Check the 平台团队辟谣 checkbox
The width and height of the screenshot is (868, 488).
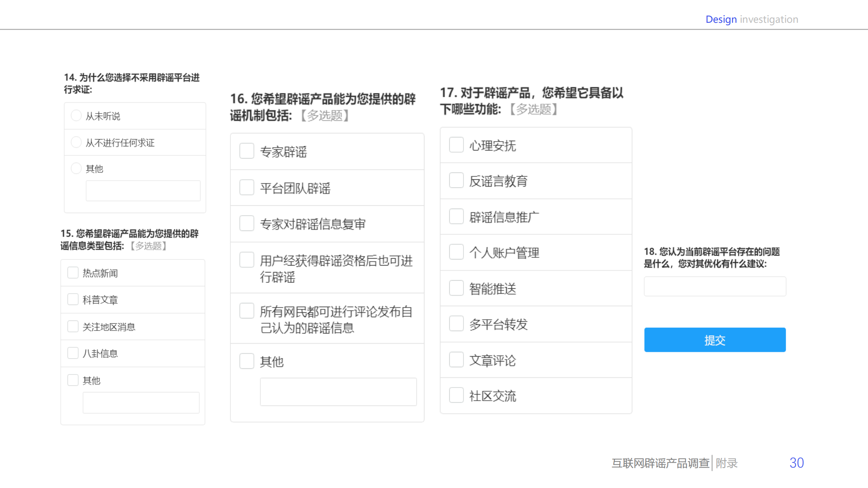pyautogui.click(x=246, y=187)
